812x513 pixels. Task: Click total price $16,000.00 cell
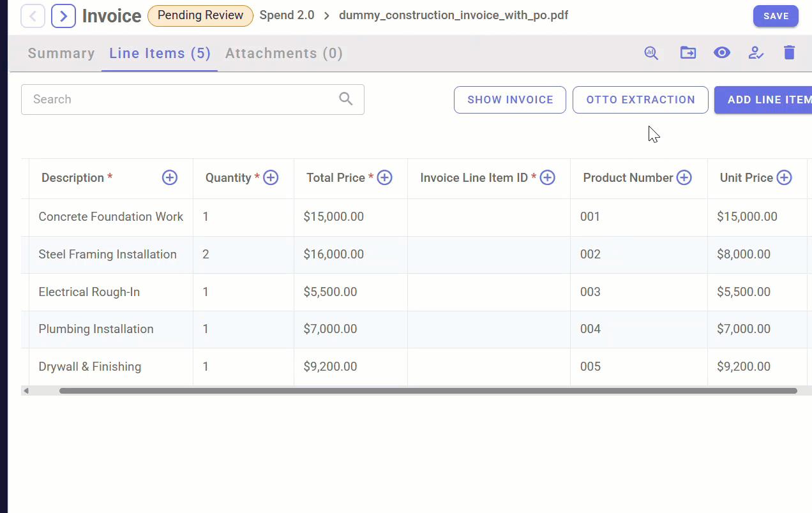[350, 255]
